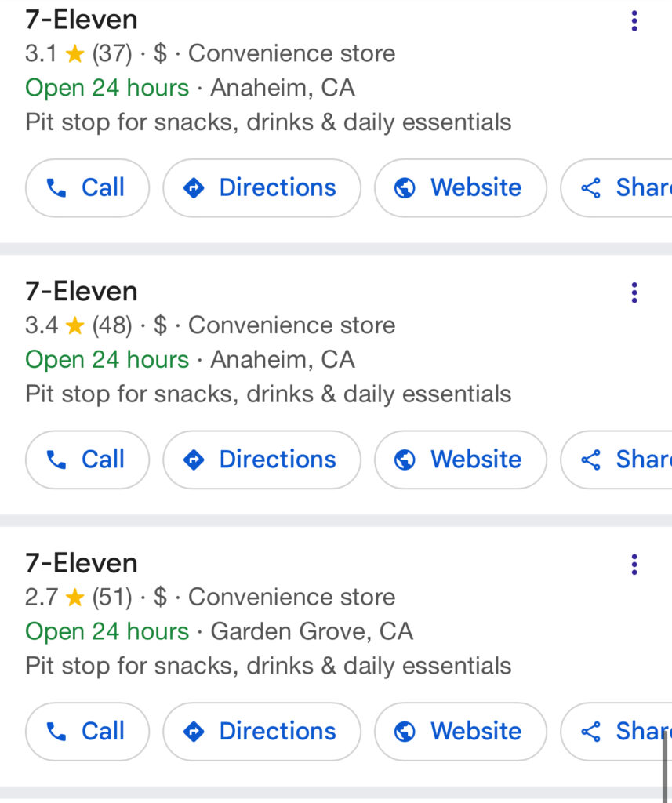Open the 7-Eleven listing with 51 reviews
Viewport: 672px width, 803px height.
coord(82,563)
